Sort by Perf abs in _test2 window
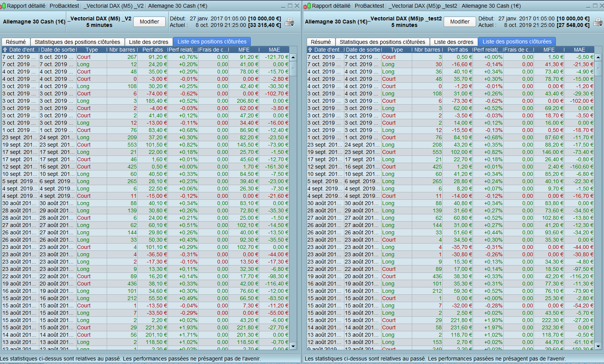This screenshot has height=364, width=604. pyautogui.click(x=458, y=50)
